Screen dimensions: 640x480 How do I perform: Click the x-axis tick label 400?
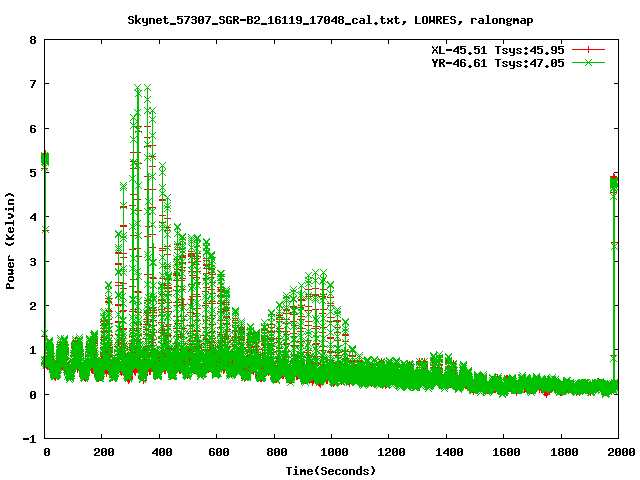[x=161, y=452]
